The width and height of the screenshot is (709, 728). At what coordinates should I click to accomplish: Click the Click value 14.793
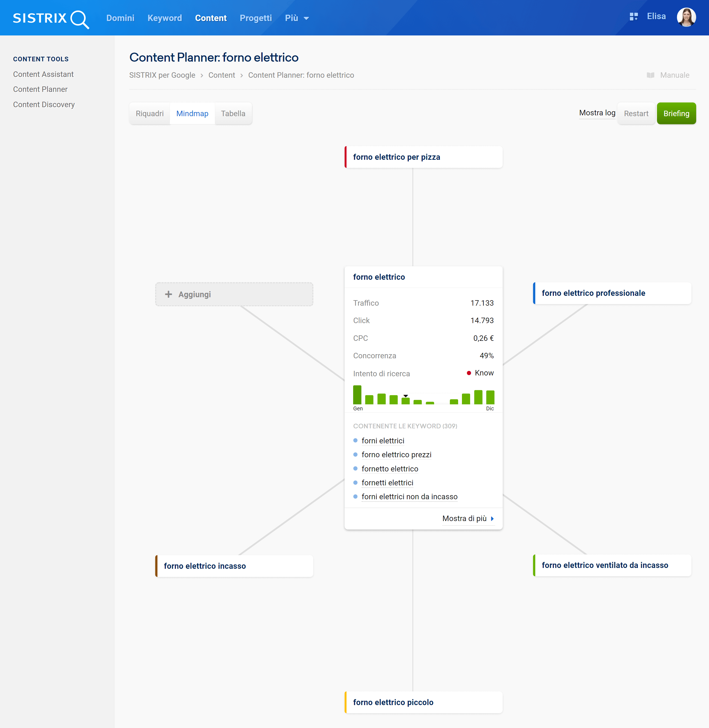(x=482, y=321)
